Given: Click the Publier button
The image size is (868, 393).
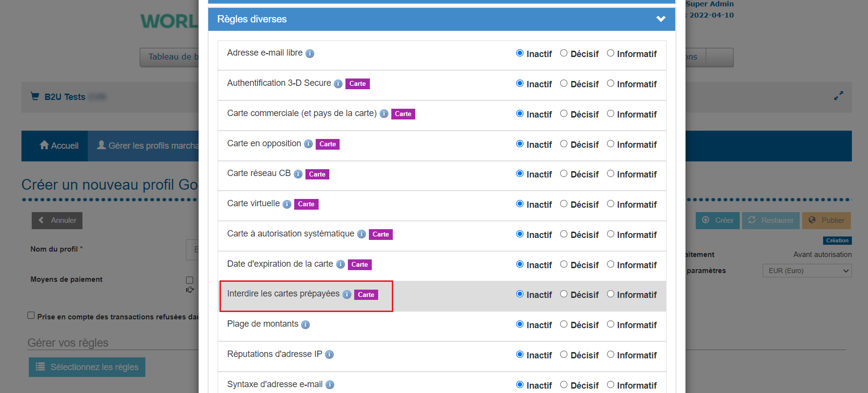Looking at the screenshot, I should pyautogui.click(x=827, y=220).
